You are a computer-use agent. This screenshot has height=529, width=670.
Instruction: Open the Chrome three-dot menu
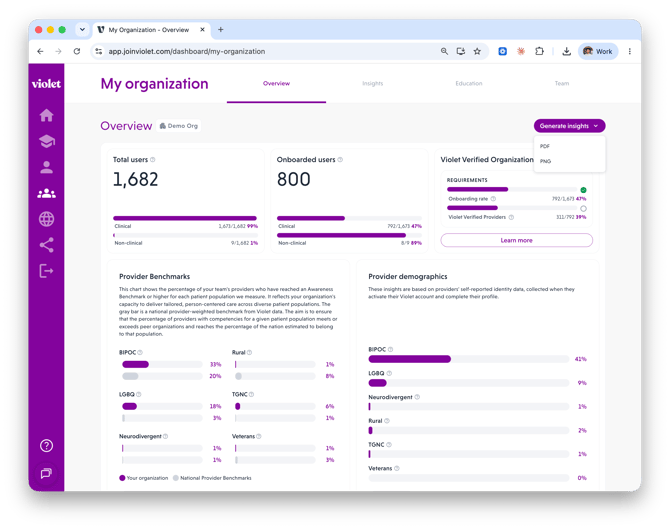[630, 51]
